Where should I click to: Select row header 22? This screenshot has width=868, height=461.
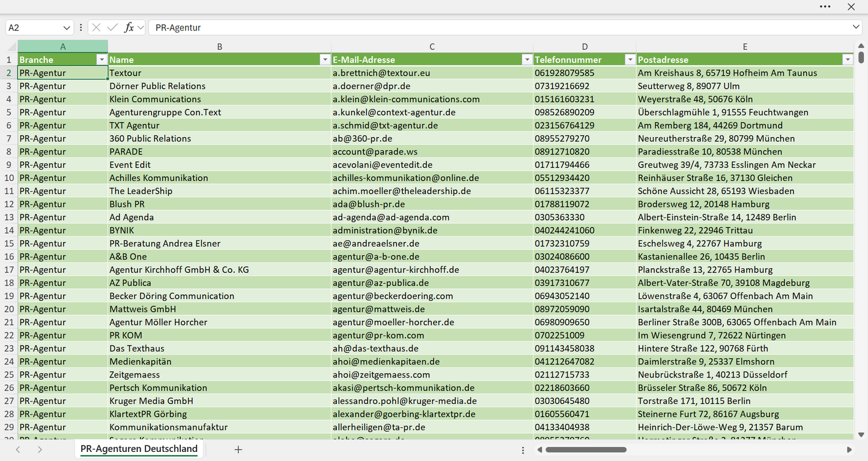pyautogui.click(x=9, y=335)
